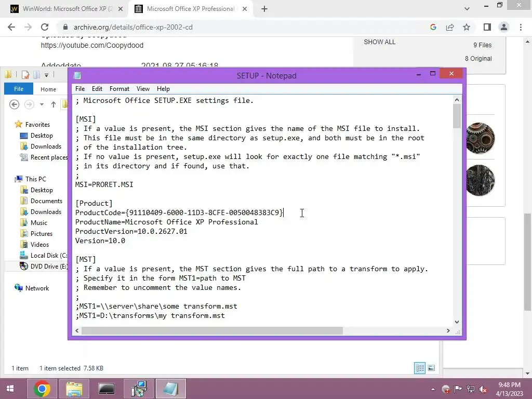Click SHOW ALL files link

point(379,42)
